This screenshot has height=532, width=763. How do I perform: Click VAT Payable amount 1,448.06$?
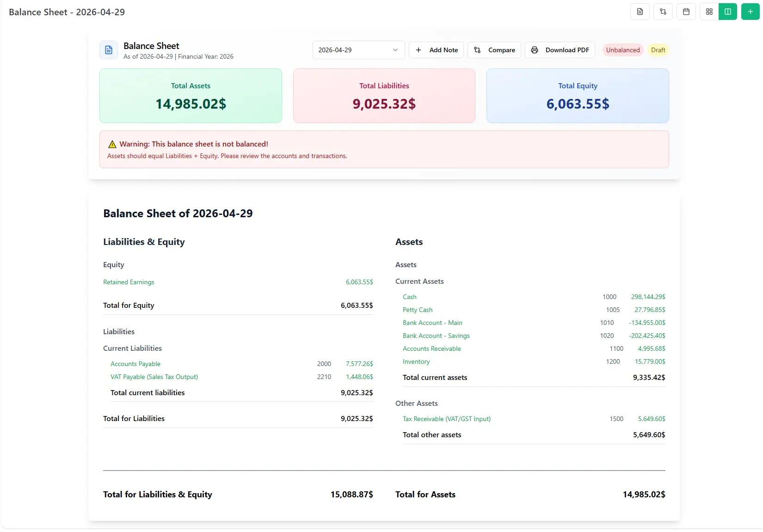click(359, 377)
